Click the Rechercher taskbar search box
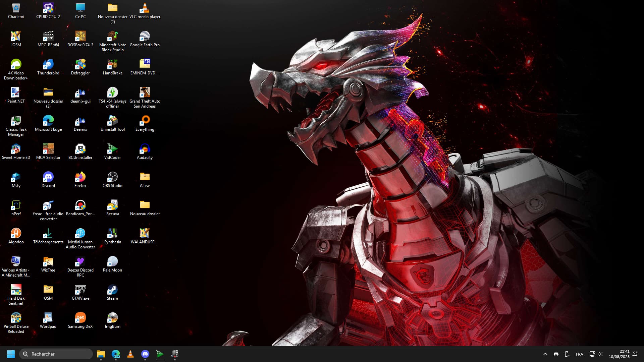Screen dimensions: 644x362 [56, 354]
